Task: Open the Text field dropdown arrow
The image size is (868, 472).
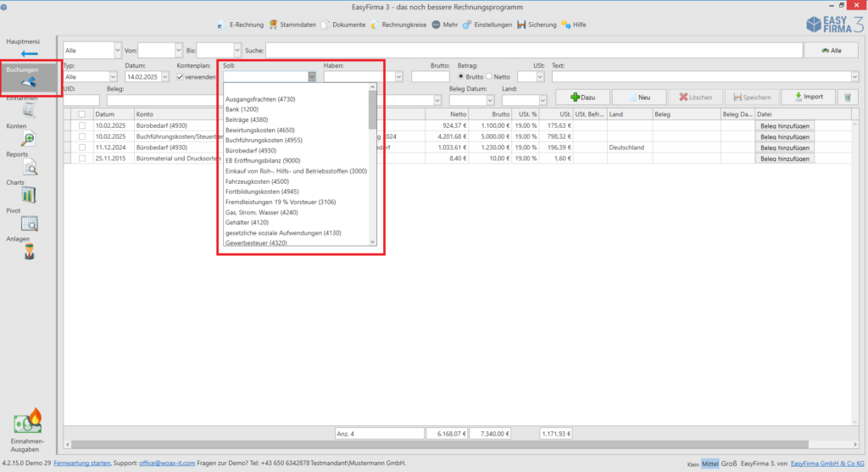Action: point(854,77)
